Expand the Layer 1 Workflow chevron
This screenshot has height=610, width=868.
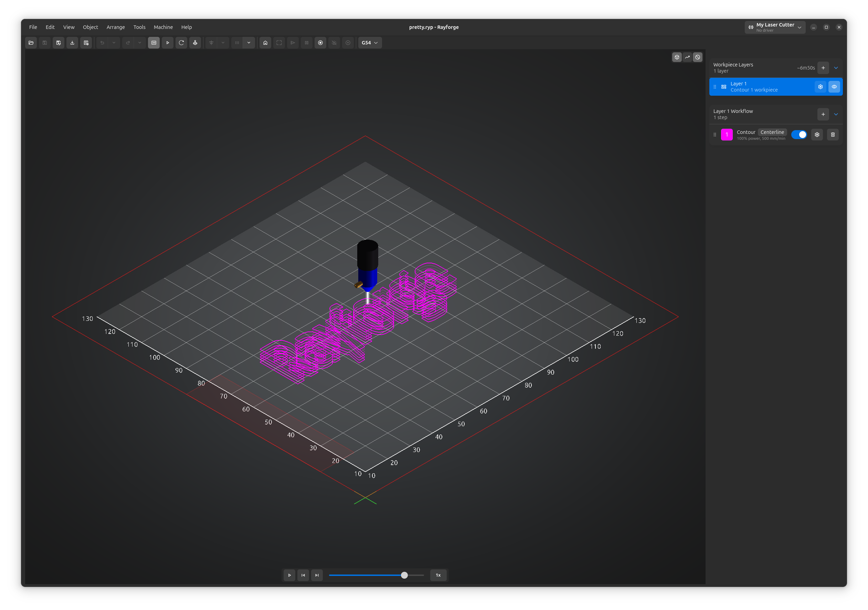coord(836,114)
